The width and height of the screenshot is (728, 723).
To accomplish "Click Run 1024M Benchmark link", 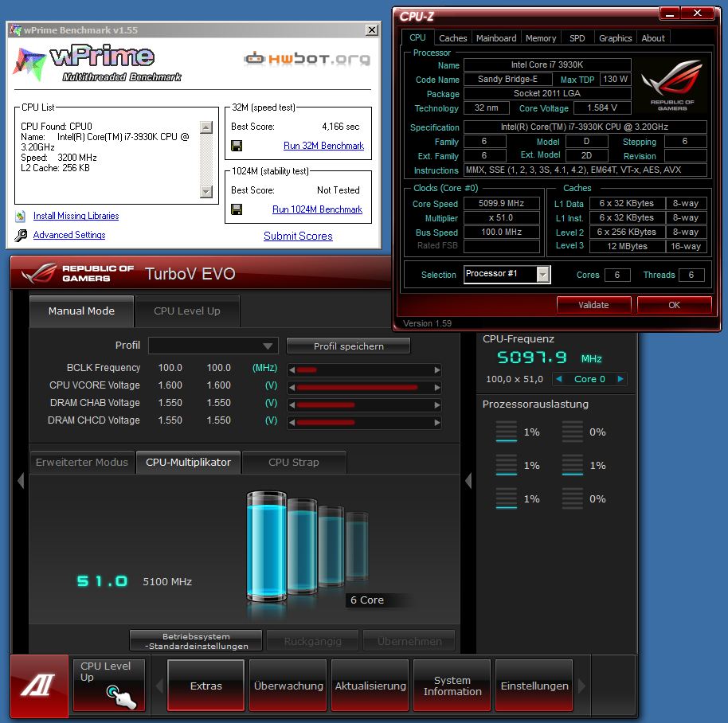I will tap(317, 209).
